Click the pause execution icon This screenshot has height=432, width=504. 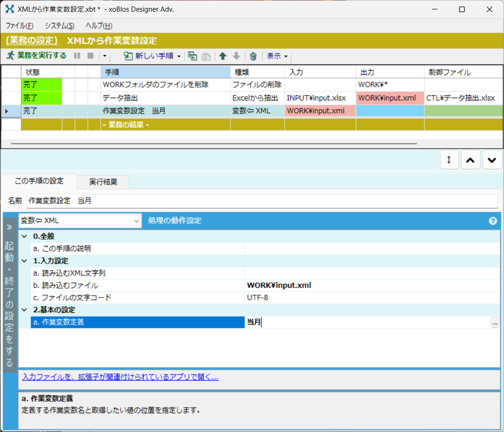tap(77, 56)
